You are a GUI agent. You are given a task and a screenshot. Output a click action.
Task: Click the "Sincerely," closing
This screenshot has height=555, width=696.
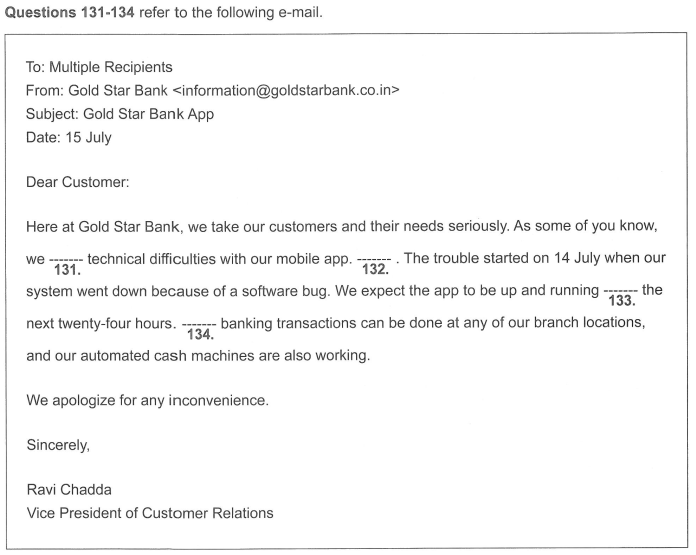(58, 446)
